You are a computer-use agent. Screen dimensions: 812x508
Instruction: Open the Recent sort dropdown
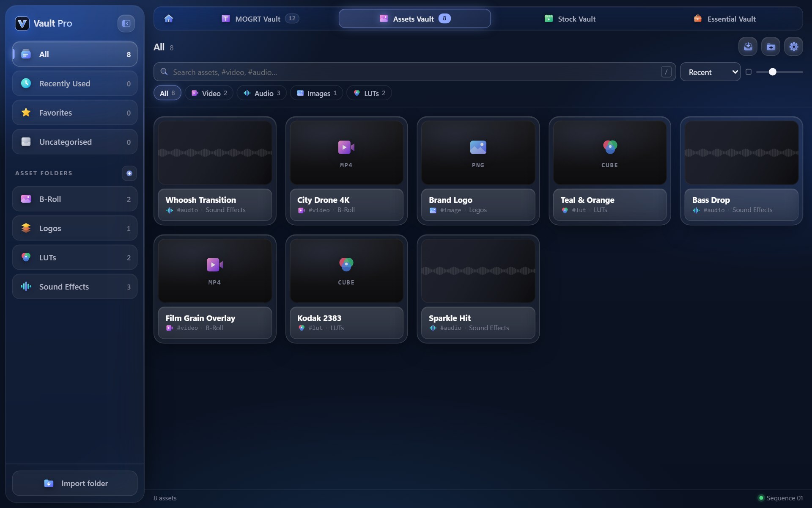[x=710, y=72]
